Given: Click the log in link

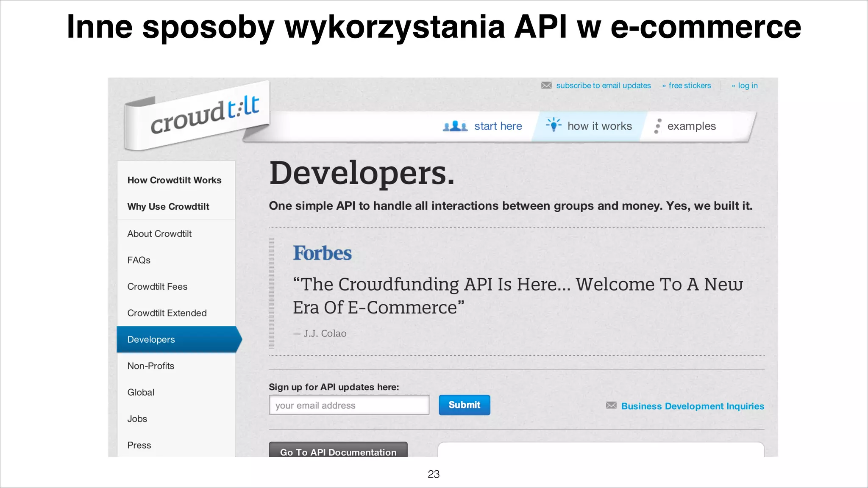Looking at the screenshot, I should point(748,86).
